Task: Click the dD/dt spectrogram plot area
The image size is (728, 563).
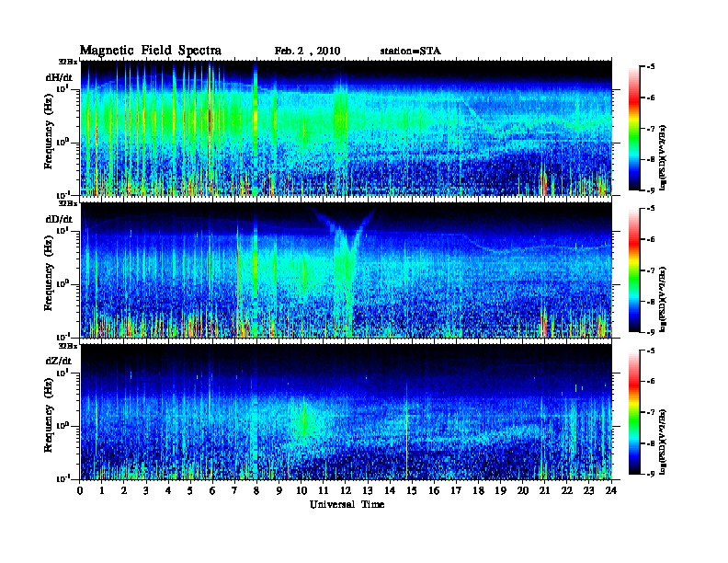Action: (x=347, y=270)
